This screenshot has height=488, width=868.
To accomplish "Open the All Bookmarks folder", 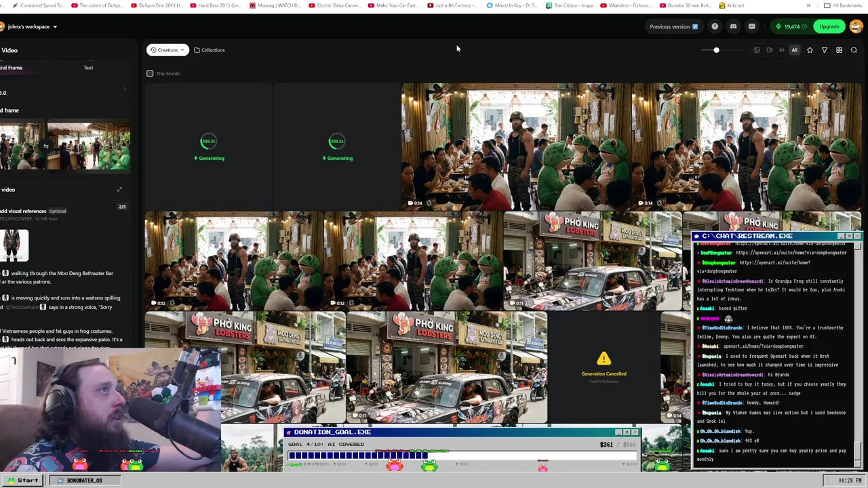I will (x=843, y=5).
